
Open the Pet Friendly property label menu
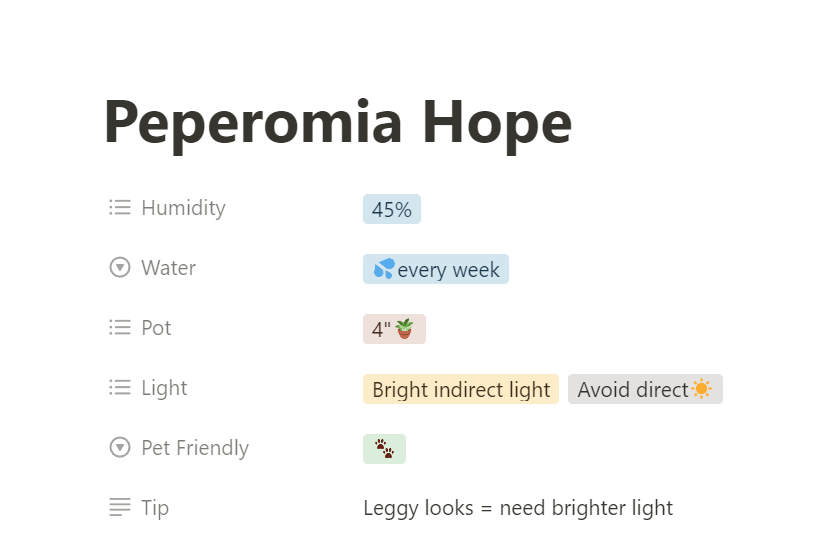(x=195, y=448)
